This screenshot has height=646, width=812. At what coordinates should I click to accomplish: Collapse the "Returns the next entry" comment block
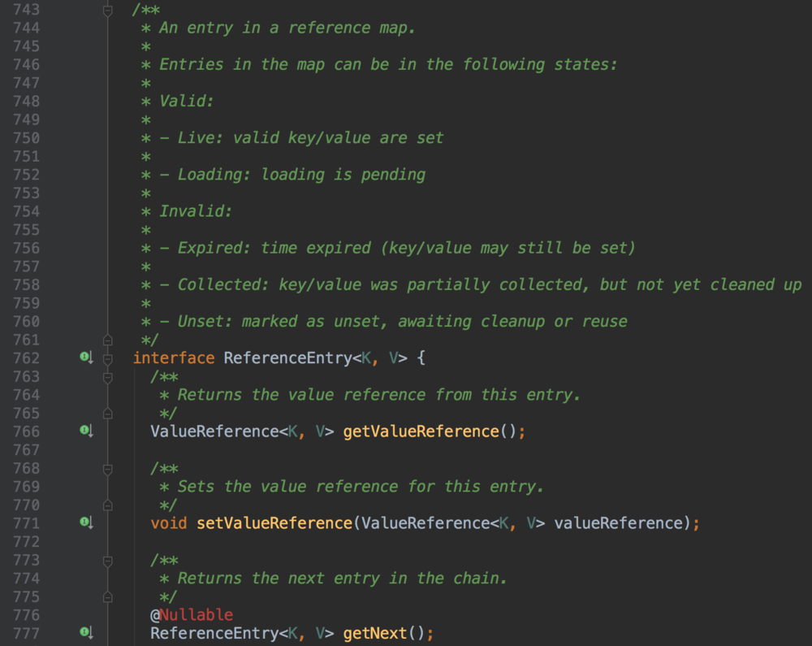107,561
